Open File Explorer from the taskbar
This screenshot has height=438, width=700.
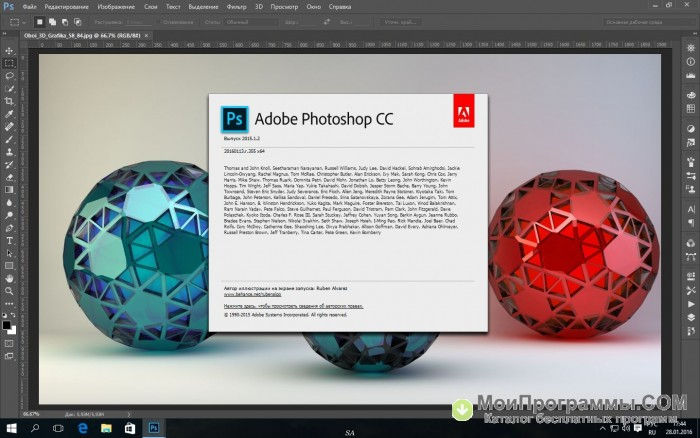pyautogui.click(x=106, y=428)
